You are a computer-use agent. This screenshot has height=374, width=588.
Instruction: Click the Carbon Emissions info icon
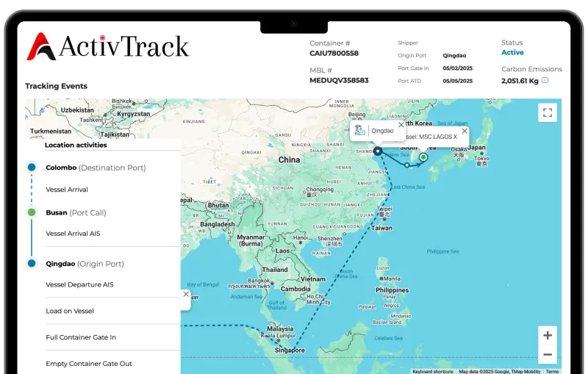tap(545, 80)
